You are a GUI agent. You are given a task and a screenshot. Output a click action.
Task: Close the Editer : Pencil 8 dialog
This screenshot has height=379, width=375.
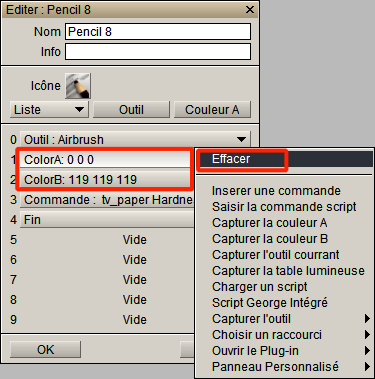pos(250,10)
